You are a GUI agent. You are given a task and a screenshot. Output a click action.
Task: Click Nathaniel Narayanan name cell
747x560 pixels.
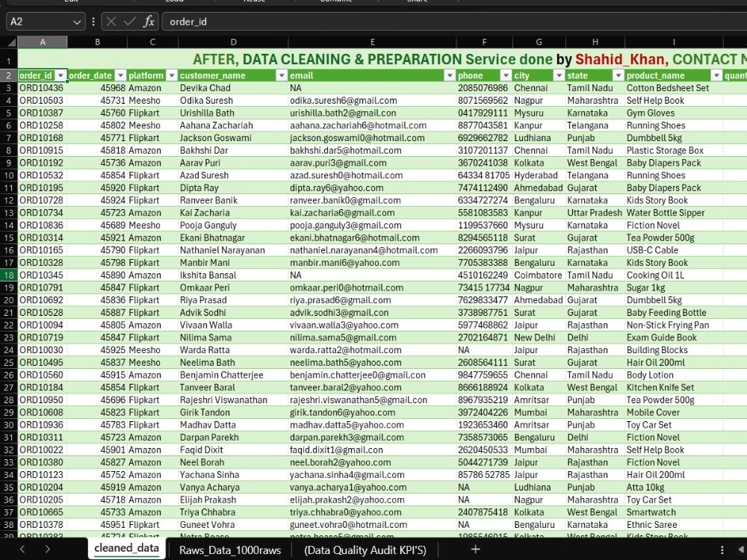point(233,250)
